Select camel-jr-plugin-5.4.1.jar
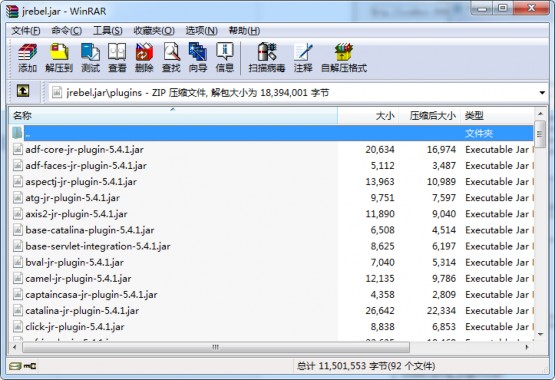 tap(78, 278)
